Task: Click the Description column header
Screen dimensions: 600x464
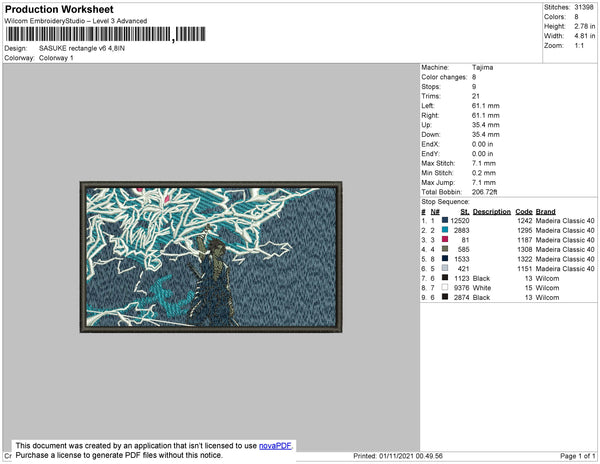Action: pos(491,212)
